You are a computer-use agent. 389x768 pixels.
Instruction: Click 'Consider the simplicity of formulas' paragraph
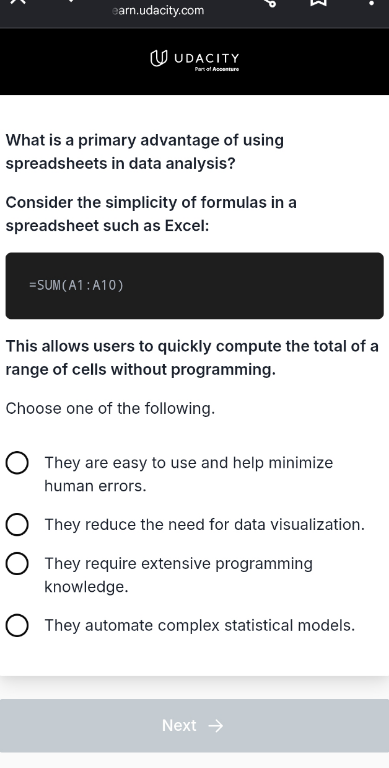(151, 214)
